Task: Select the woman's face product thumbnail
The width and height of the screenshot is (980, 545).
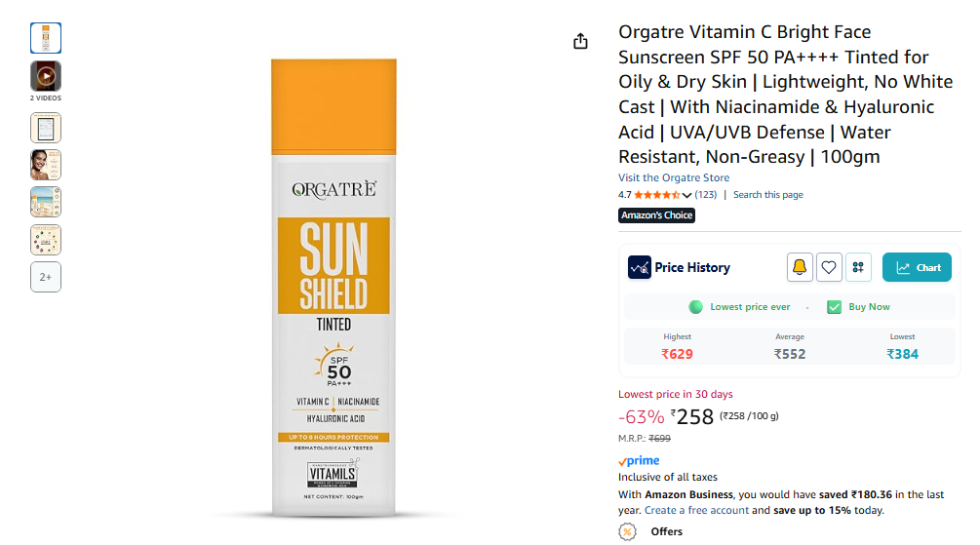Action: tap(46, 165)
